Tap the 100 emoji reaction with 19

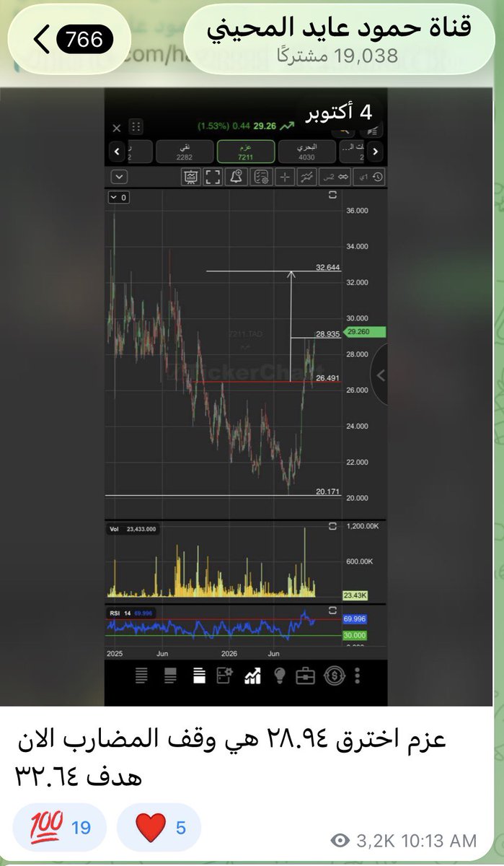coord(60,827)
